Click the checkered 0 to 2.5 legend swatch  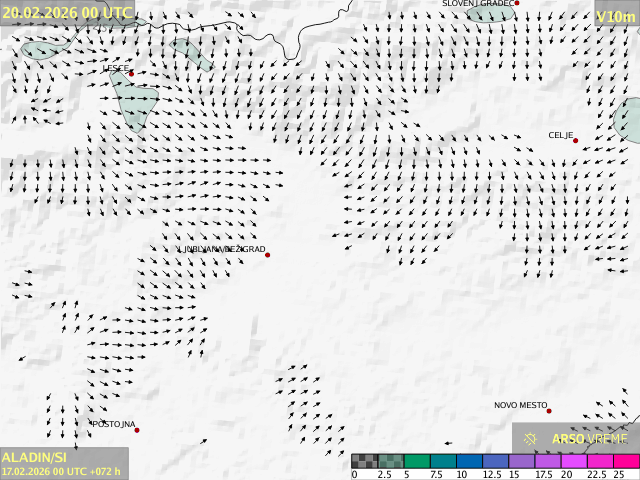pos(365,461)
